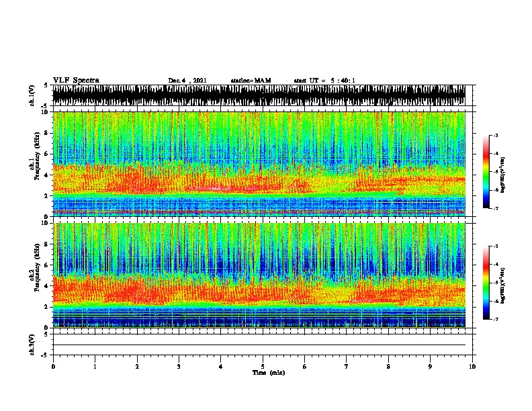Click time axis tick label "9"

tap(430, 367)
